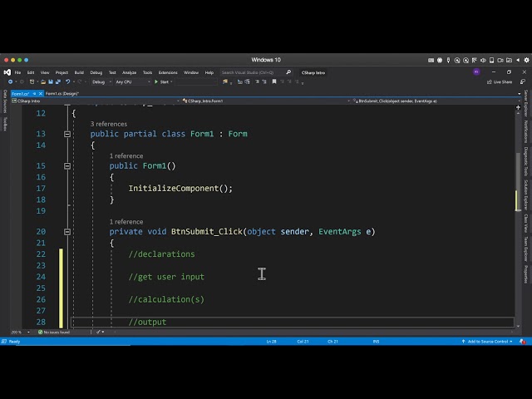Undo the last action with Undo icon

coord(67,81)
